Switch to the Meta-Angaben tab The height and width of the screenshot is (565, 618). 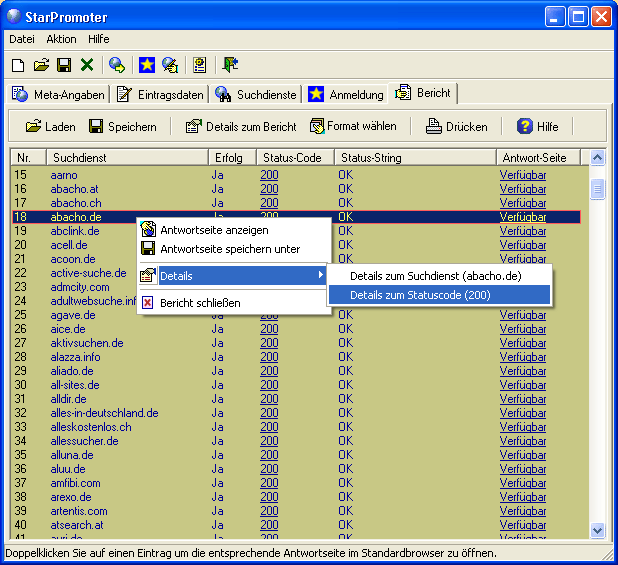[58, 95]
